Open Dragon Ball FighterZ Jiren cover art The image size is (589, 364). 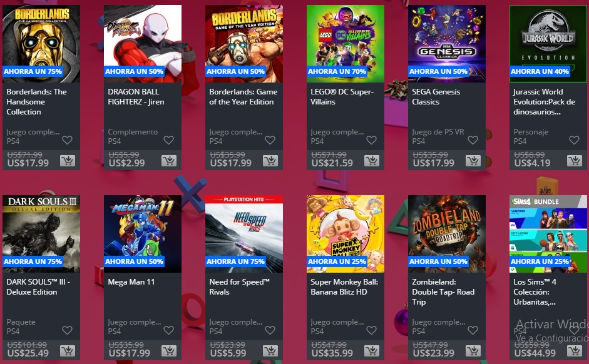click(x=143, y=44)
